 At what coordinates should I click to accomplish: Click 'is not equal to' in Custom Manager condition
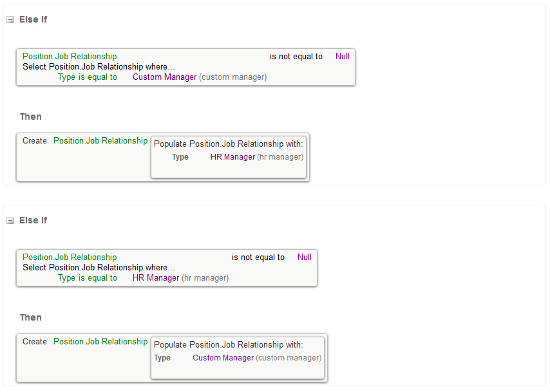point(296,57)
